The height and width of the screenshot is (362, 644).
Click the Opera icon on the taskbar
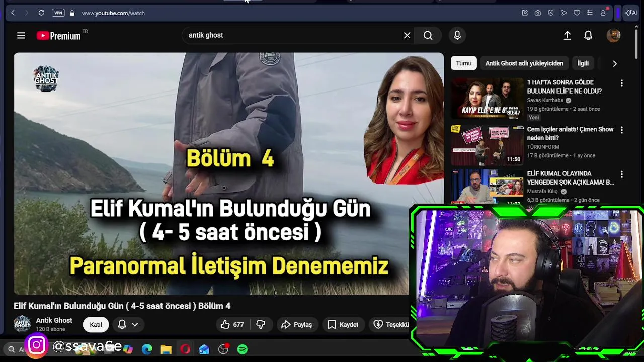185,349
